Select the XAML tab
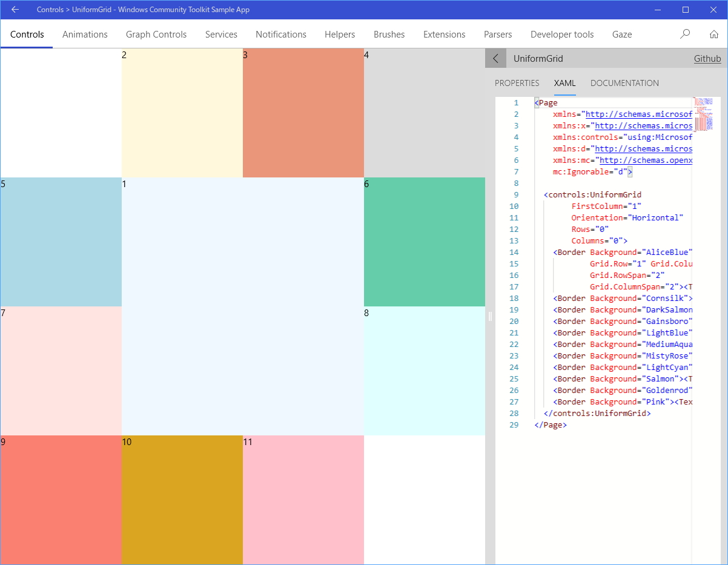The width and height of the screenshot is (728, 565). [x=564, y=83]
